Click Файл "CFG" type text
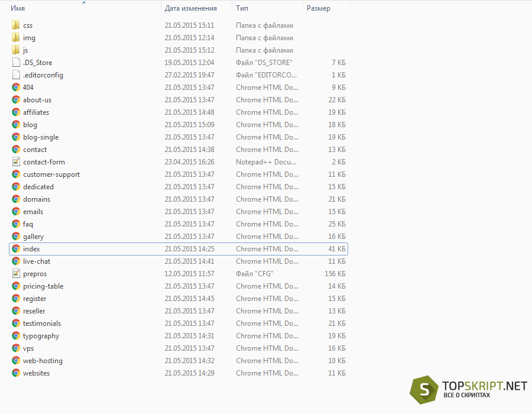This screenshot has width=532, height=414. [254, 273]
